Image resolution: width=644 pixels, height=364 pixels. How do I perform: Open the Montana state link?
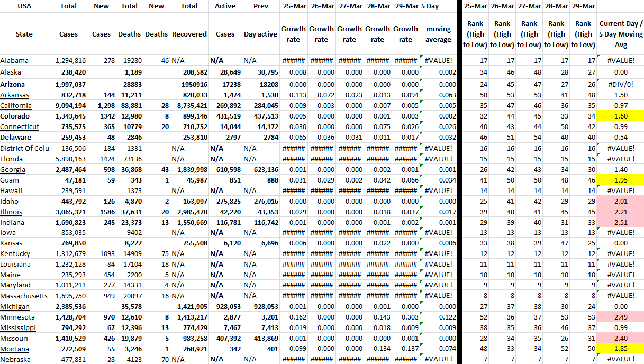tap(15, 349)
